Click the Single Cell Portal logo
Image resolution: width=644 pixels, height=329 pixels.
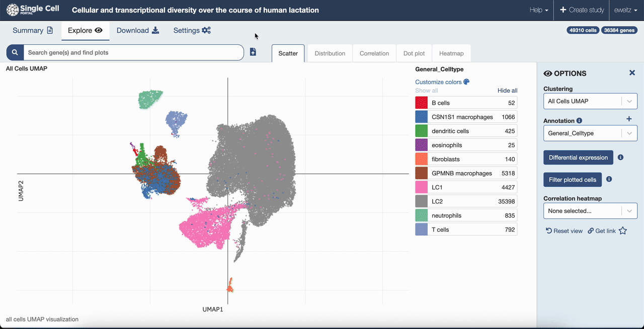click(33, 10)
